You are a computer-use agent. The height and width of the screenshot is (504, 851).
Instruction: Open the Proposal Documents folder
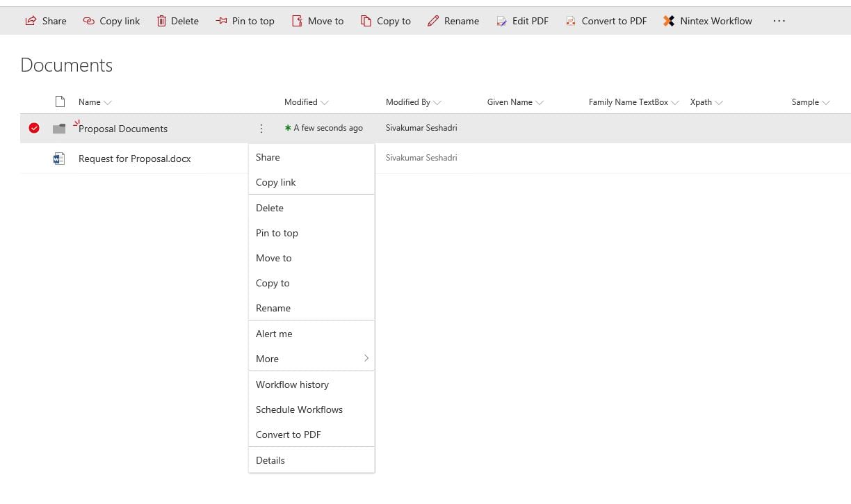(x=123, y=129)
